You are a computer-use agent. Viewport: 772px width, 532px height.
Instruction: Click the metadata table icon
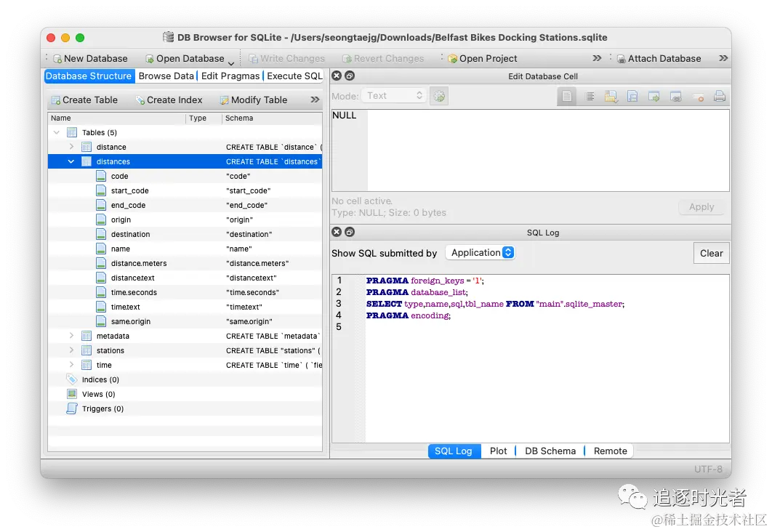(x=87, y=336)
